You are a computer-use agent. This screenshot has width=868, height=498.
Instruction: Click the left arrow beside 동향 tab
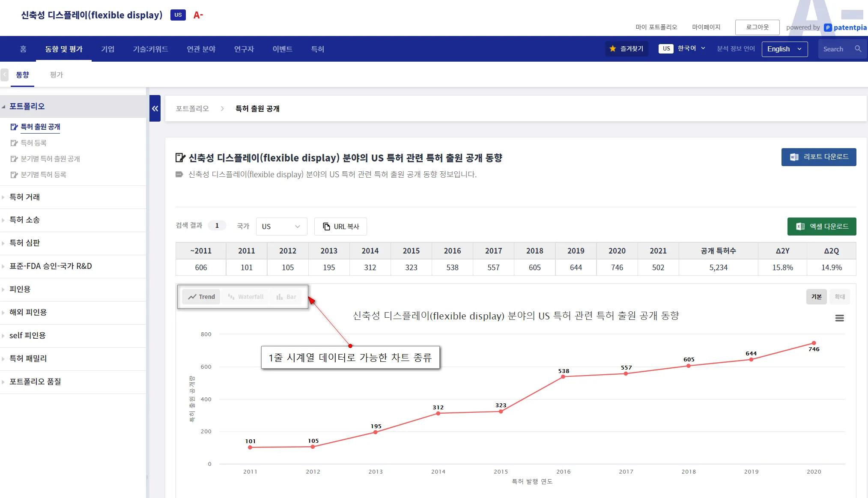pos(5,75)
